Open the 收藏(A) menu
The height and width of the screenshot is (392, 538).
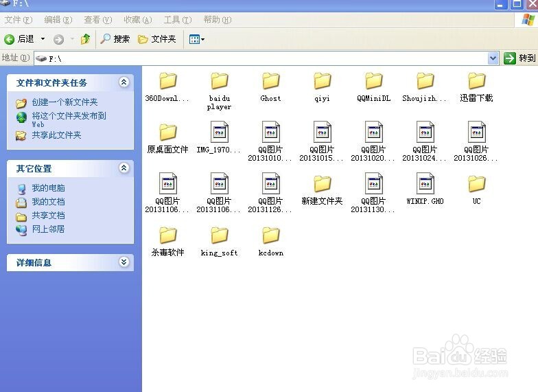(137, 20)
